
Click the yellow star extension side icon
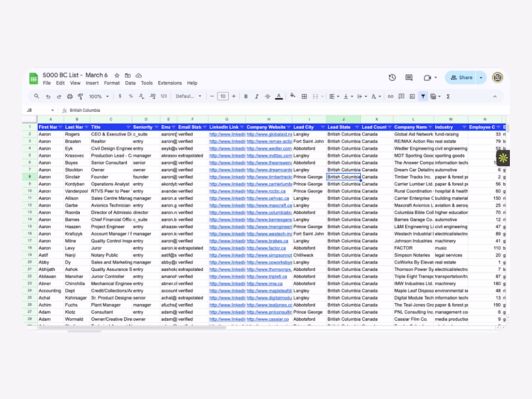503,158
